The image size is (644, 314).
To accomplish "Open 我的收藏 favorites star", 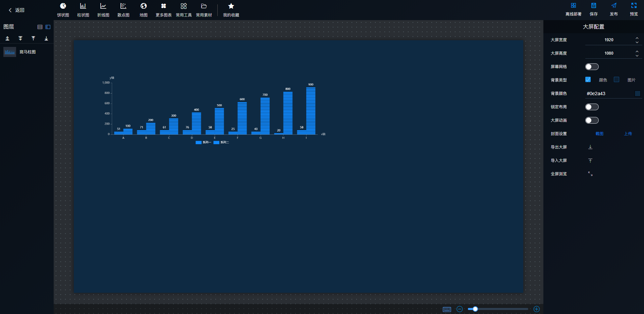I will click(231, 10).
